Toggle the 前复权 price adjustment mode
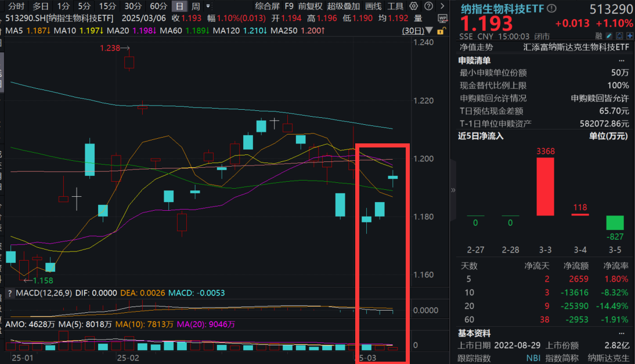 click(311, 6)
